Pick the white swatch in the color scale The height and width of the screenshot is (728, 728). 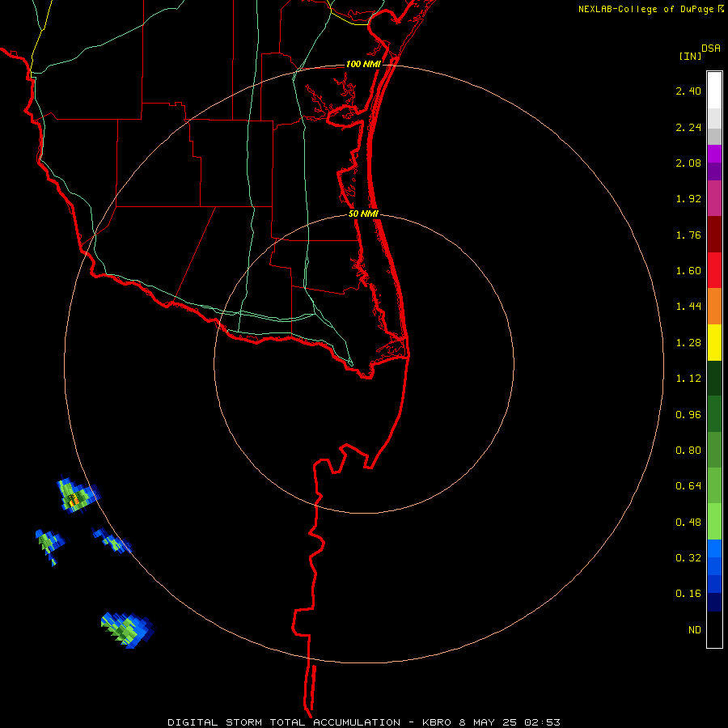point(714,91)
